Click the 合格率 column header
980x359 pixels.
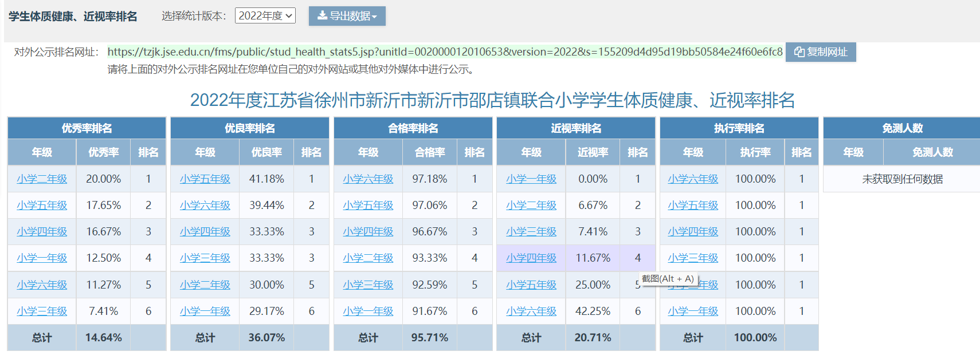pos(430,152)
